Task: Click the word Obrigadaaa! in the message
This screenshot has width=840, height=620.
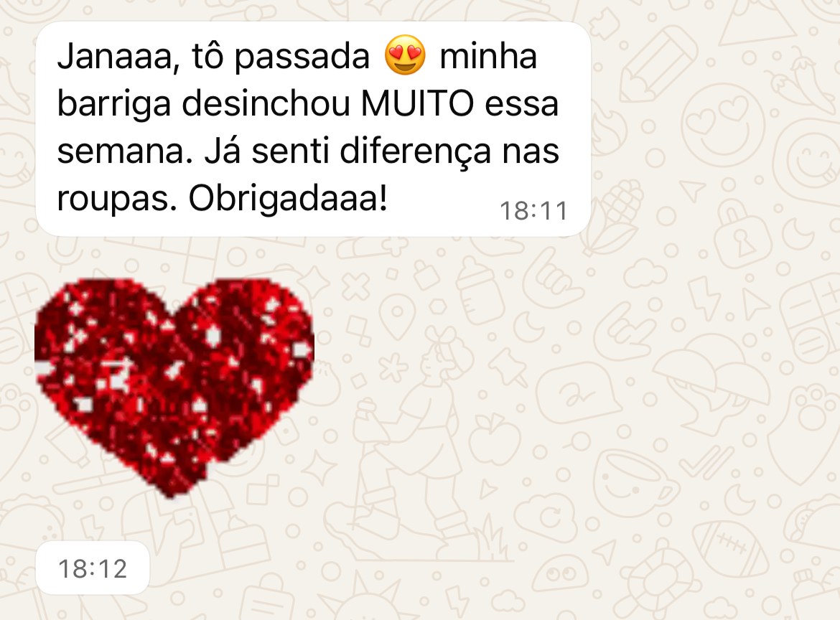Action: (288, 198)
